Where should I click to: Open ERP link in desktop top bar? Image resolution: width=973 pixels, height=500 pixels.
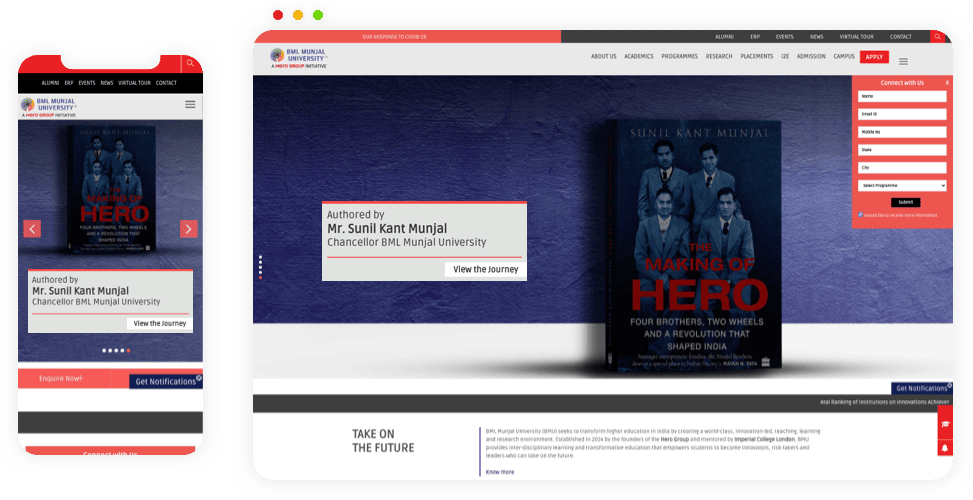pos(755,37)
